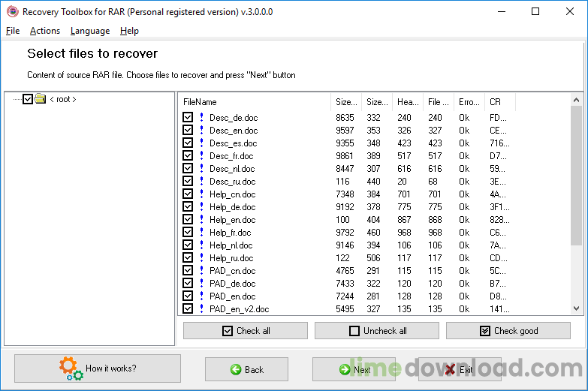Screen dimensions: 588x391
Task: Deselect the Help_nl.doc checkbox
Action: (x=188, y=245)
